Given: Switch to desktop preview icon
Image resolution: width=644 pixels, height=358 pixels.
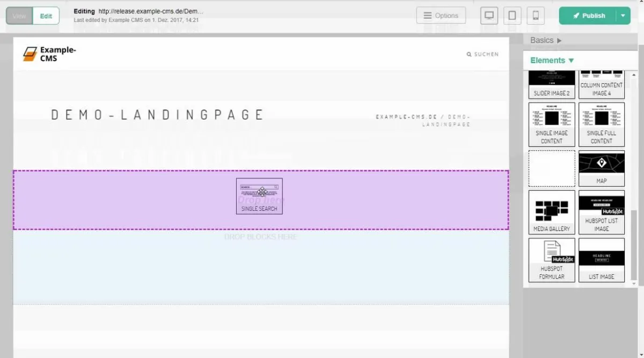Looking at the screenshot, I should pos(489,16).
